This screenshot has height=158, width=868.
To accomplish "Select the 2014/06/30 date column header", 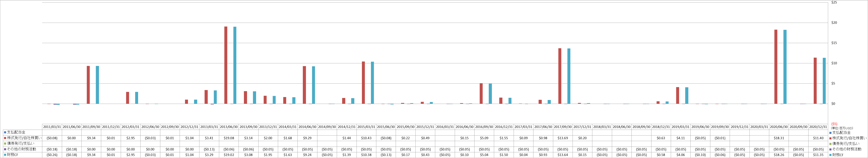I will tap(307, 127).
